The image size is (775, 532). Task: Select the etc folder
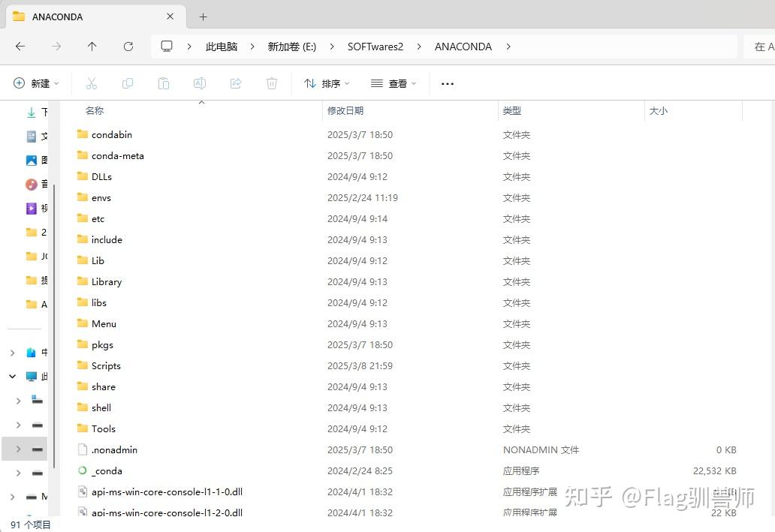click(98, 218)
